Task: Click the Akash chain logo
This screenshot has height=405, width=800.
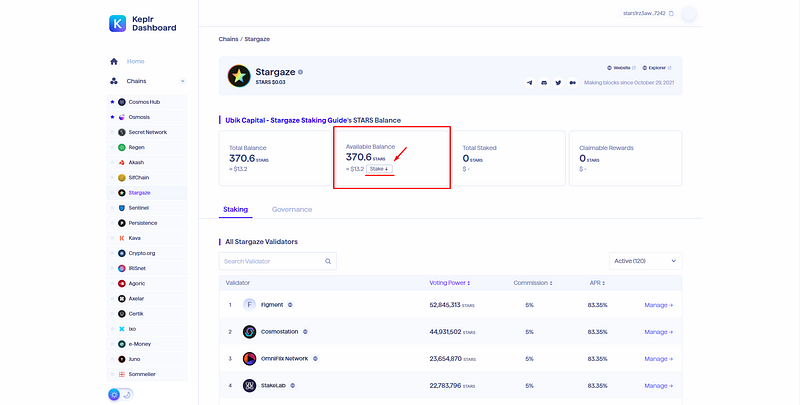Action: click(x=121, y=163)
